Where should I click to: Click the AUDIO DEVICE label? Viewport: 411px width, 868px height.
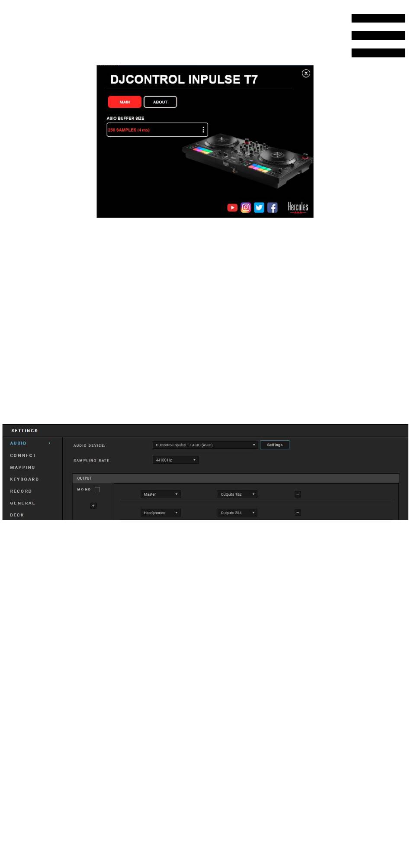89,445
